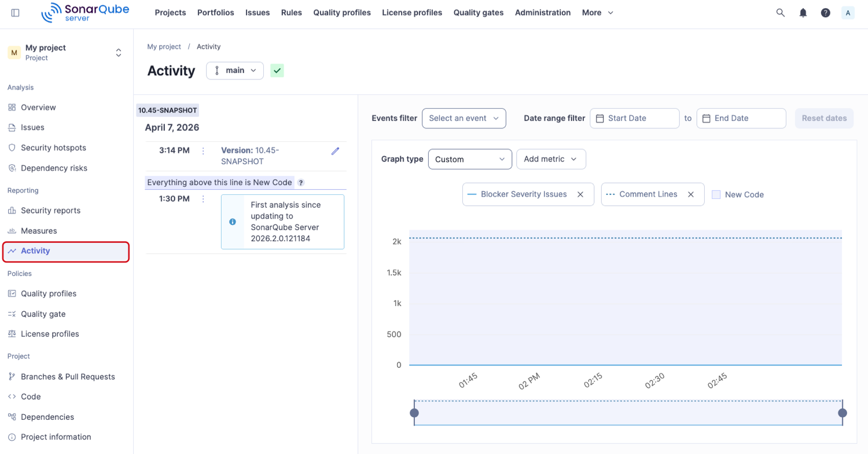Select the 3:14 PM analysis entry
The width and height of the screenshot is (868, 454).
pos(245,156)
